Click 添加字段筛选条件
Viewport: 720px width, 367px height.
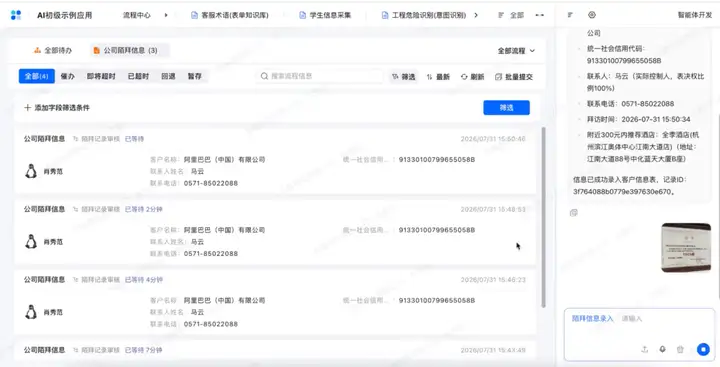click(x=57, y=107)
